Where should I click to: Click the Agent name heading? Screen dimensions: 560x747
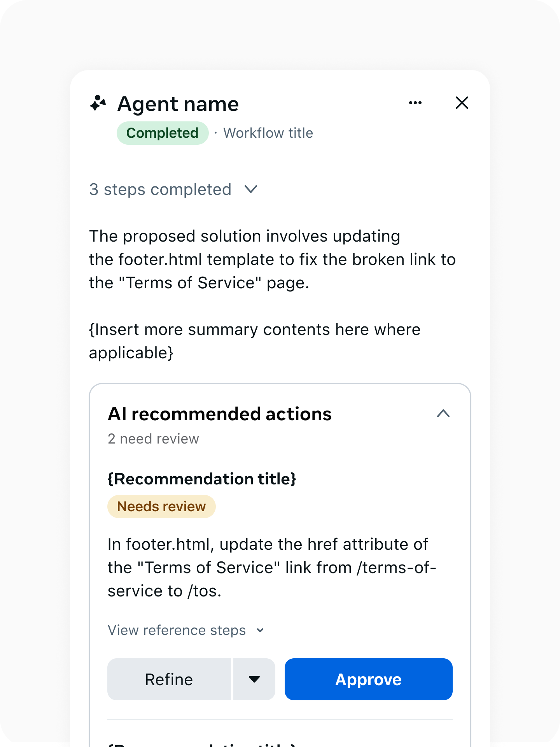178,104
